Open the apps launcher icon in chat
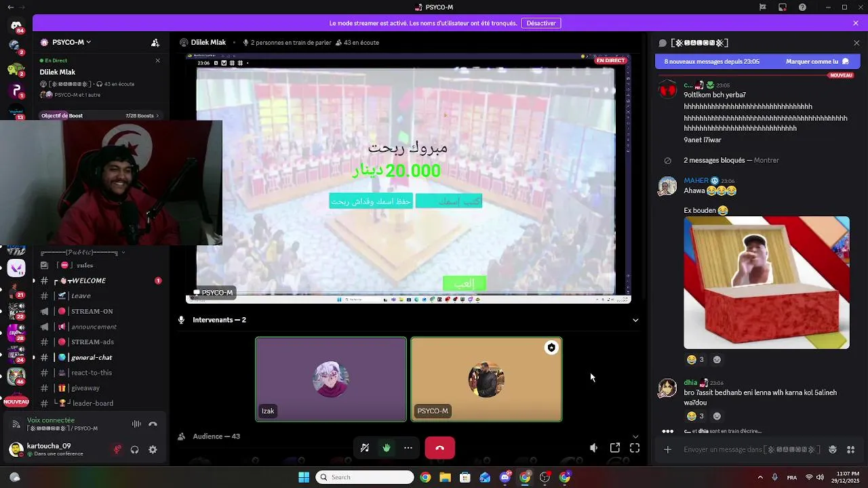Viewport: 868px width, 488px height. (850, 449)
